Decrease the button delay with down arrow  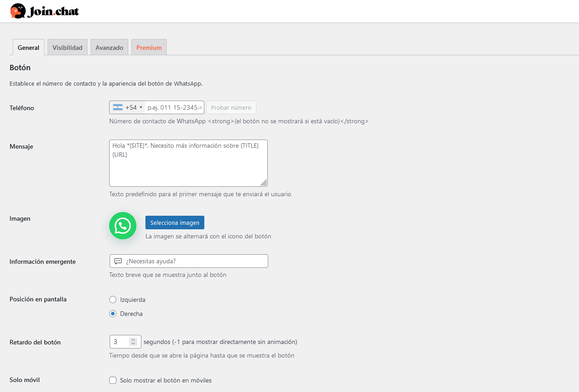coord(133,344)
